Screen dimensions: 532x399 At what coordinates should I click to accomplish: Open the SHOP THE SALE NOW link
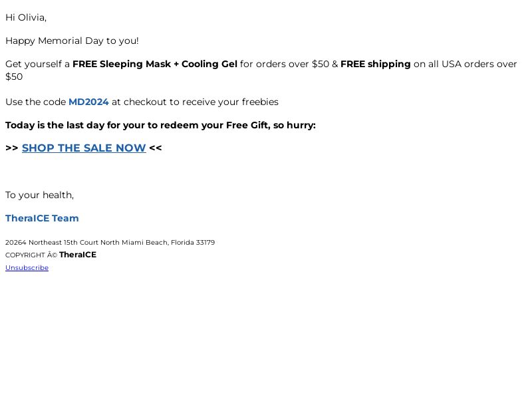[84, 148]
